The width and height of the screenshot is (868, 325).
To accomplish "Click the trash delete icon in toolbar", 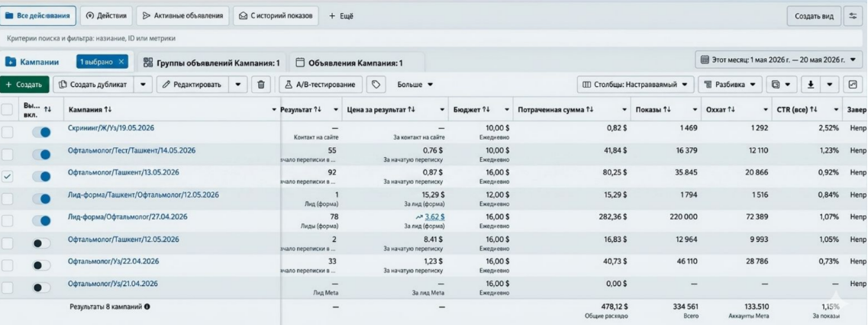I will (x=261, y=85).
